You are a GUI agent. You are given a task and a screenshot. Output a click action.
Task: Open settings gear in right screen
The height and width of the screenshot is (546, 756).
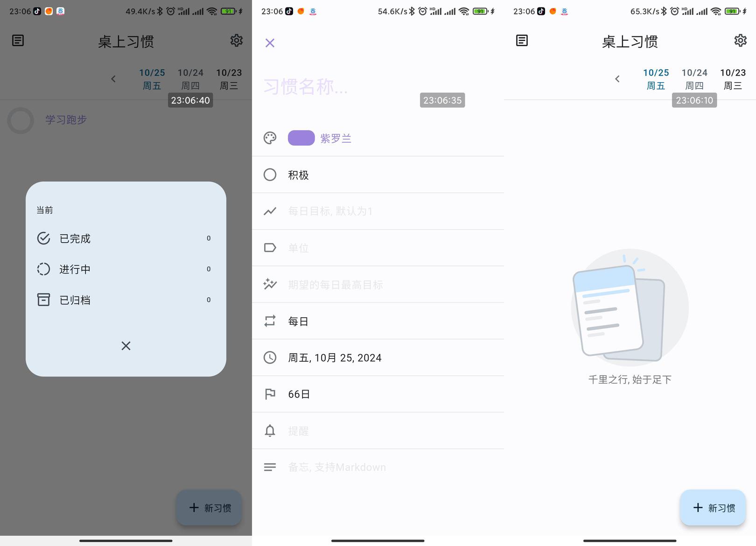coord(741,41)
